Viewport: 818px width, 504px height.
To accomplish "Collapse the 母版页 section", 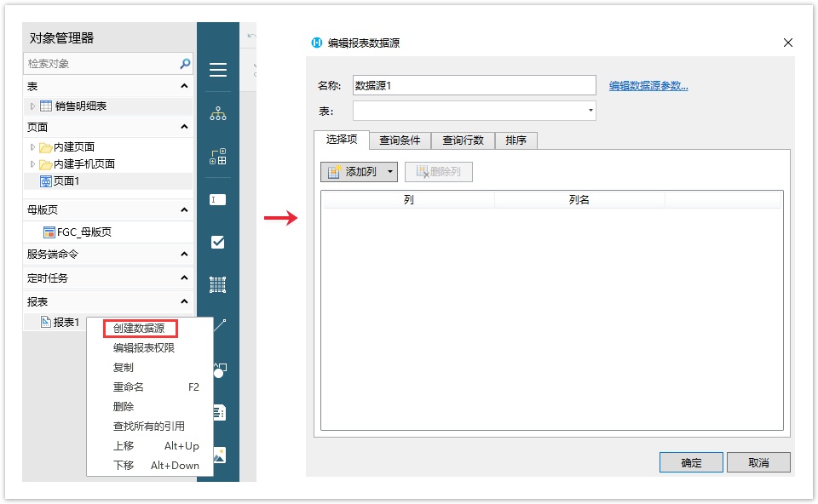I will (x=184, y=210).
